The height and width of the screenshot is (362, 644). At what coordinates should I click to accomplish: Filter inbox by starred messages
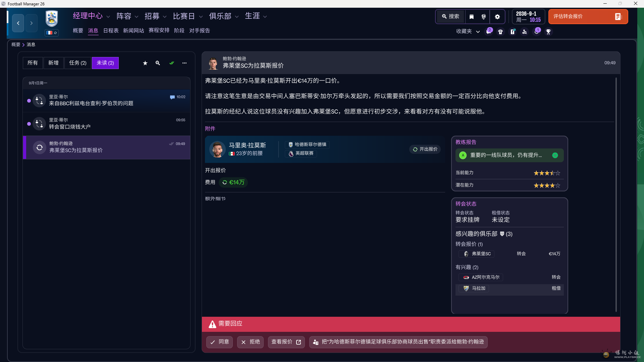pyautogui.click(x=145, y=63)
